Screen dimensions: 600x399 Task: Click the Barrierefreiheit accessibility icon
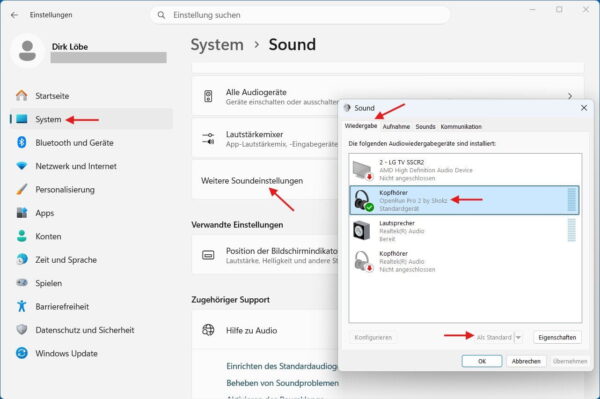point(22,306)
